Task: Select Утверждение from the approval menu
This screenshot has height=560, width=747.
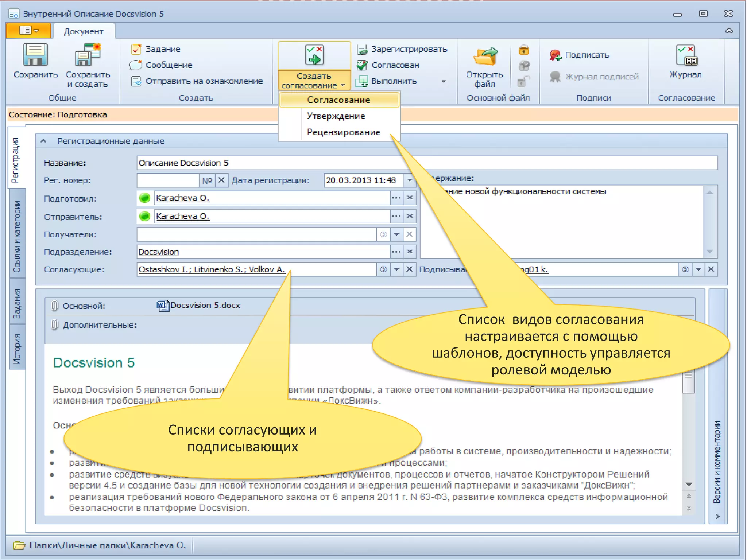Action: pos(336,116)
